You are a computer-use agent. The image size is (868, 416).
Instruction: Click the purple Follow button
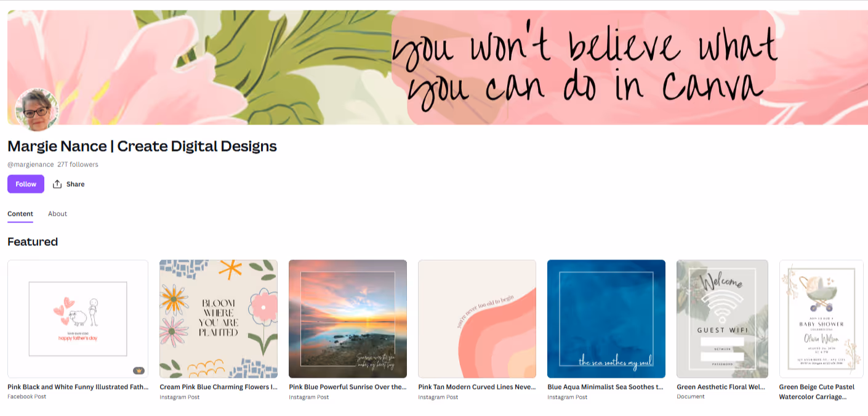tap(26, 184)
